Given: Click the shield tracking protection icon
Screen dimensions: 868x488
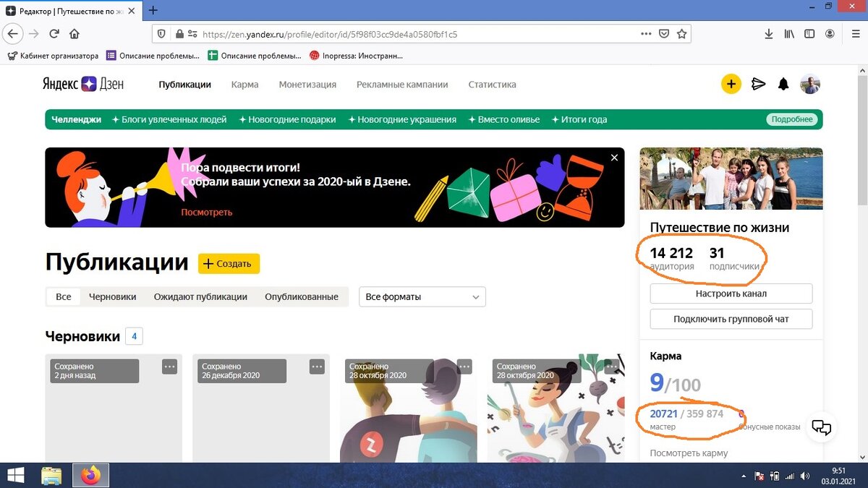Looking at the screenshot, I should pyautogui.click(x=161, y=33).
